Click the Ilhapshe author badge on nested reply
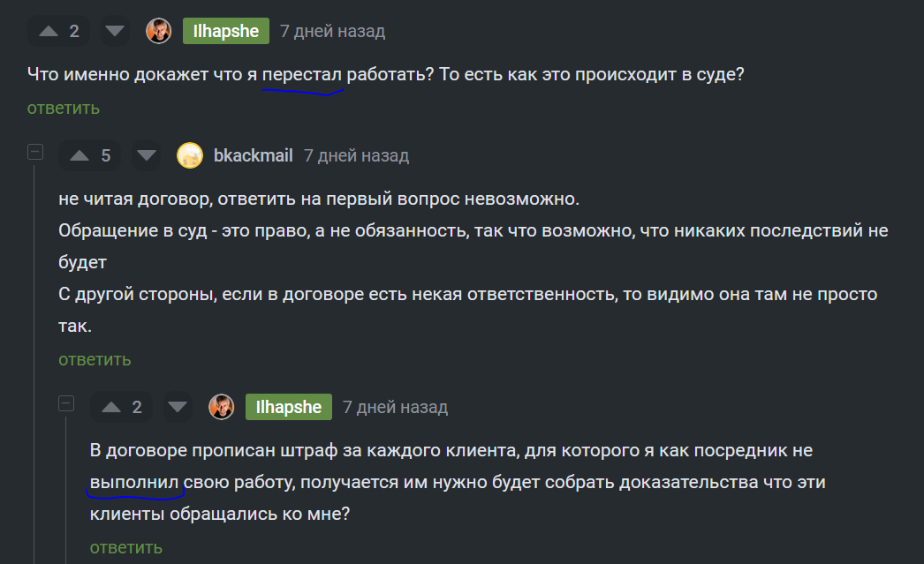Viewport: 924px width, 564px height. coord(288,407)
